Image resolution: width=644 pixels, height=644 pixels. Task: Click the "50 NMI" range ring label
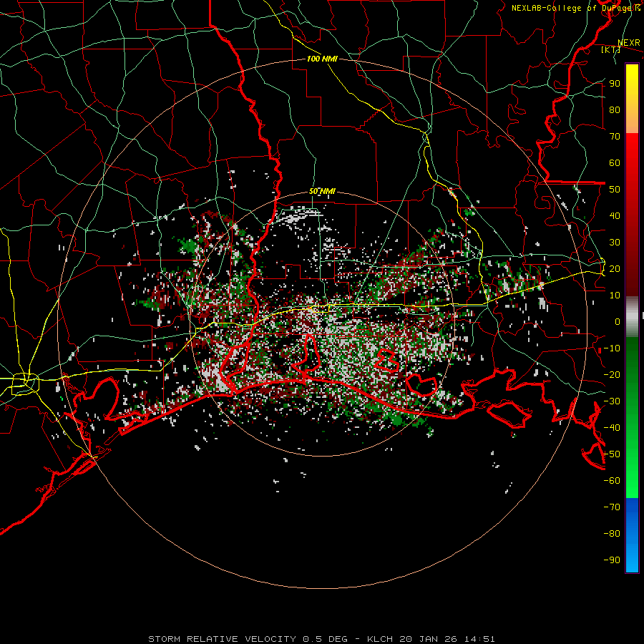pyautogui.click(x=322, y=191)
